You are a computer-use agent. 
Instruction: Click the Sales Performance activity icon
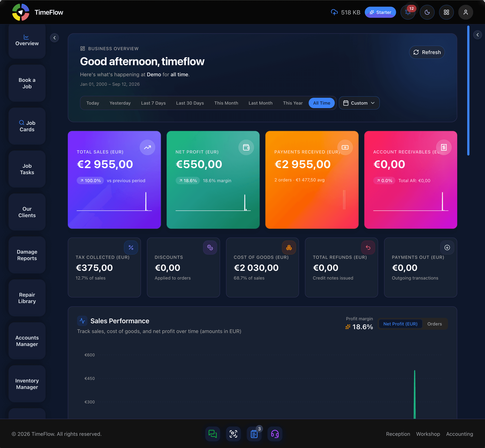point(82,321)
